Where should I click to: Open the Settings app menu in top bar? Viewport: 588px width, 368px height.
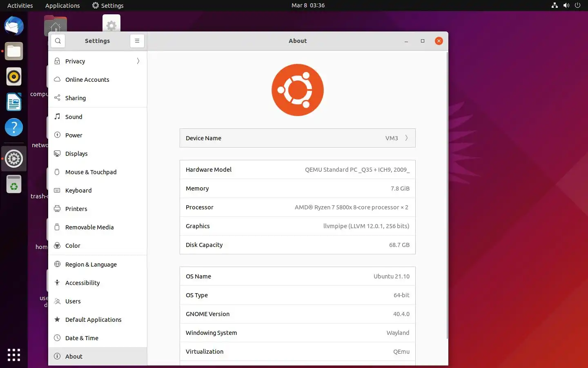point(108,5)
